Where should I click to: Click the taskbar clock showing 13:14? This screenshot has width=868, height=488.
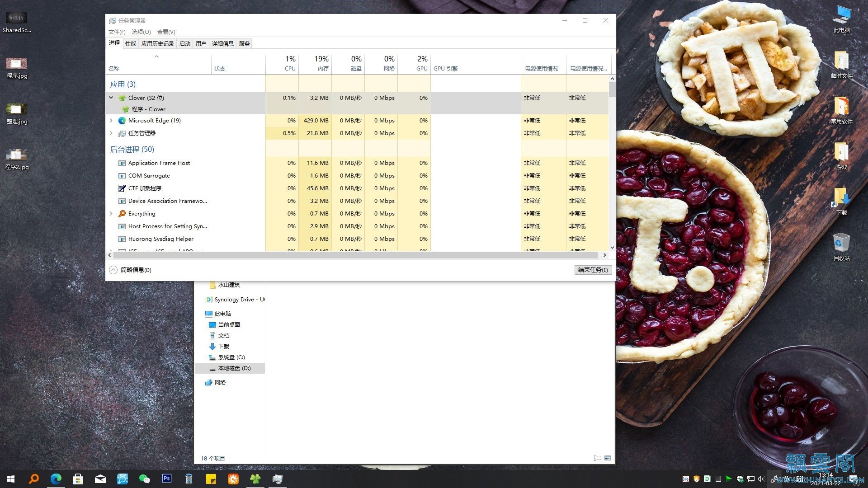(x=826, y=479)
